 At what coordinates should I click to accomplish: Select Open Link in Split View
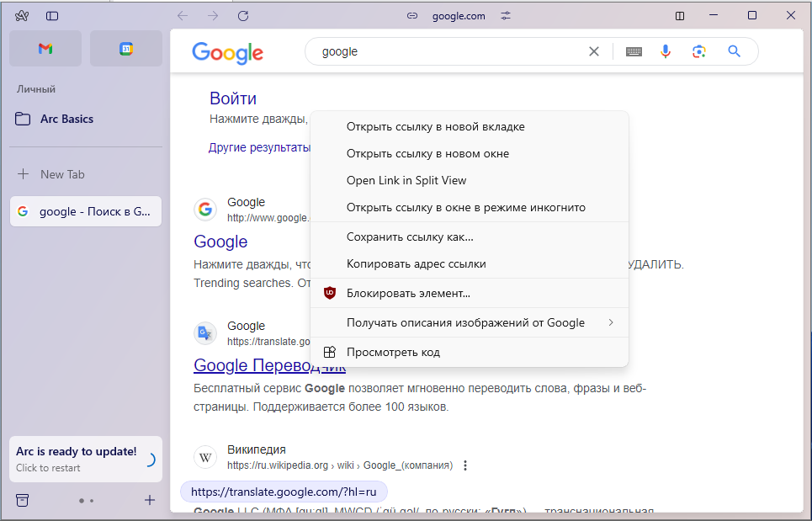click(470, 181)
